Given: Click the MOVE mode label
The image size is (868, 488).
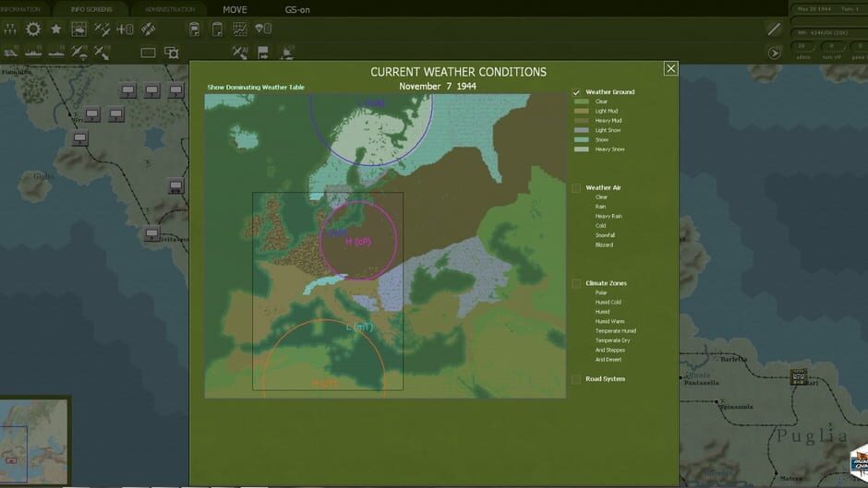Looking at the screenshot, I should click(x=235, y=9).
